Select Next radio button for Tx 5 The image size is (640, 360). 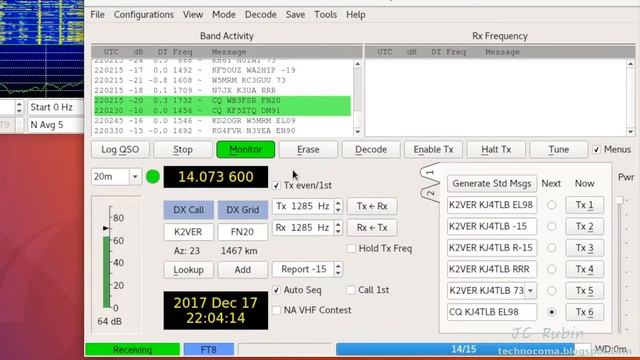[x=551, y=291]
